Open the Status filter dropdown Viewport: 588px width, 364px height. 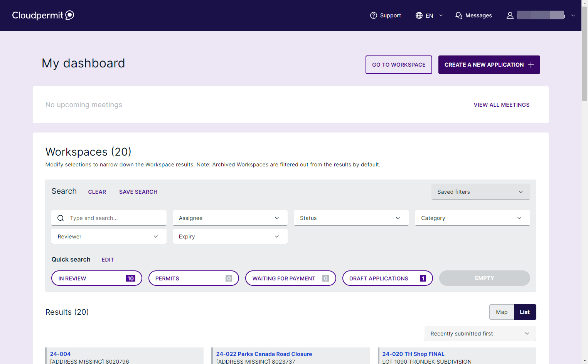click(351, 218)
